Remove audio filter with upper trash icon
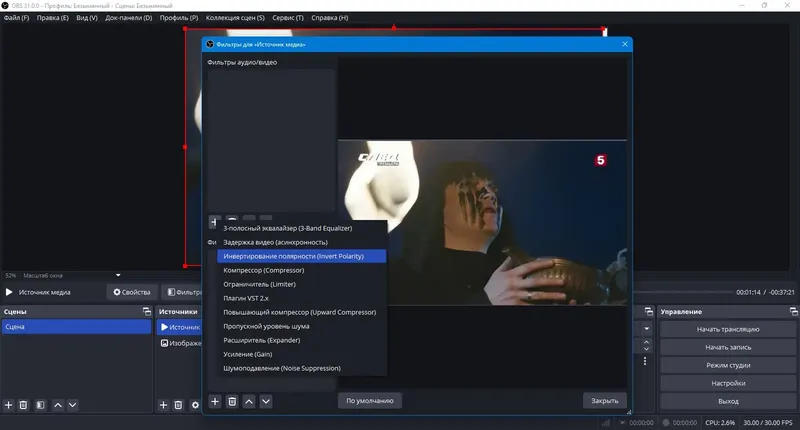This screenshot has width=800, height=430. click(232, 220)
